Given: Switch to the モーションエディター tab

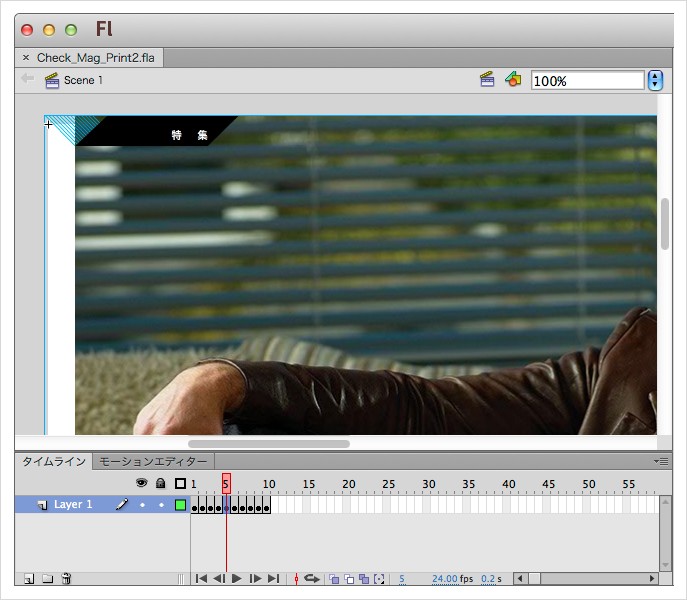Looking at the screenshot, I should (x=153, y=462).
